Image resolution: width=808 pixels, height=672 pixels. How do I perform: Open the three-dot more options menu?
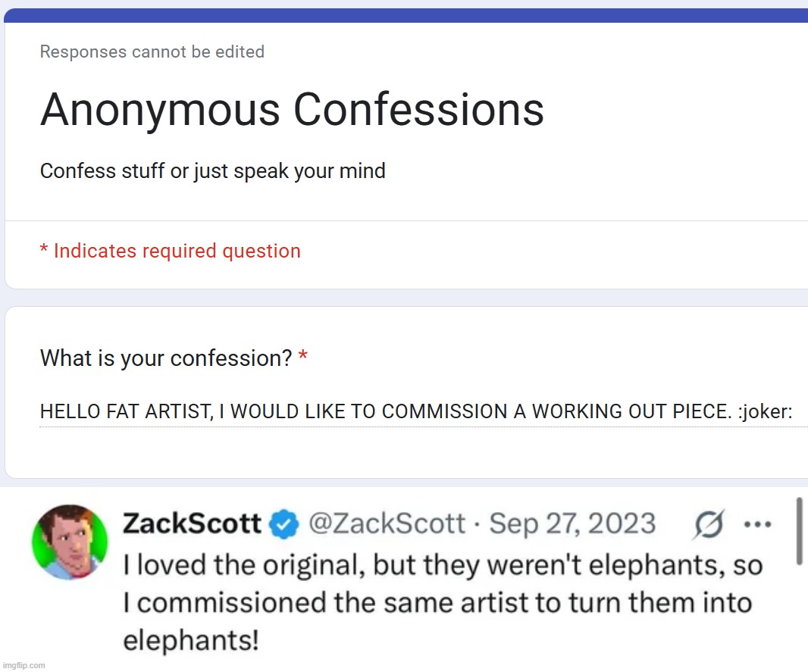[758, 524]
